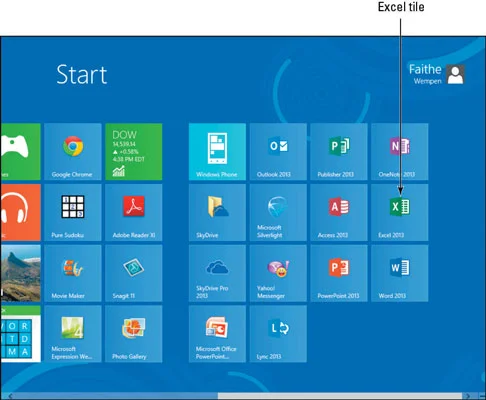
Task: Open the DOW finance live tile
Action: click(134, 152)
